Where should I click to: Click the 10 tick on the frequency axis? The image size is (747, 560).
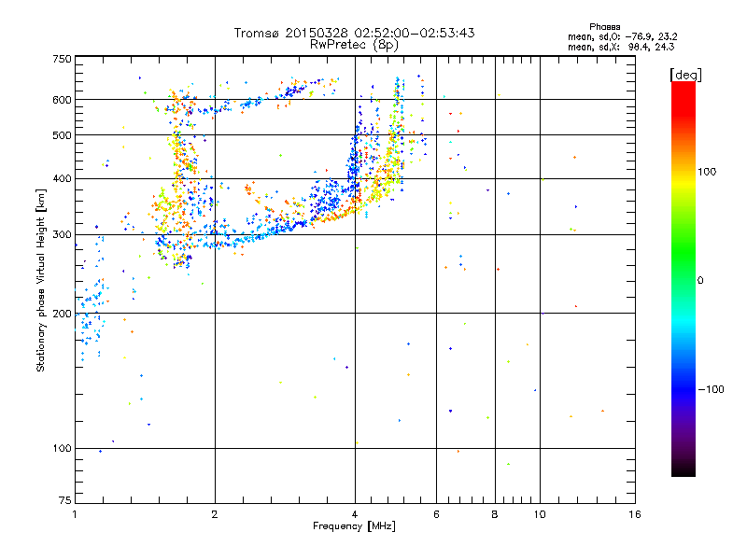tap(539, 514)
